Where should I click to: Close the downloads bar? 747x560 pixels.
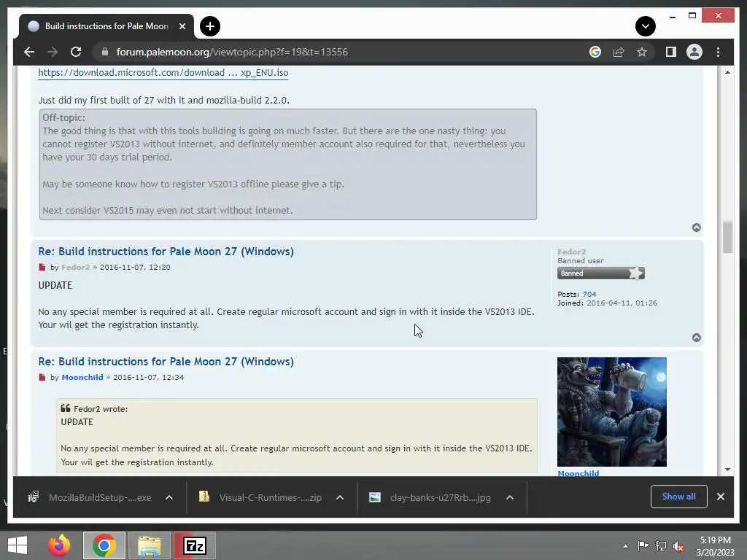tap(720, 497)
